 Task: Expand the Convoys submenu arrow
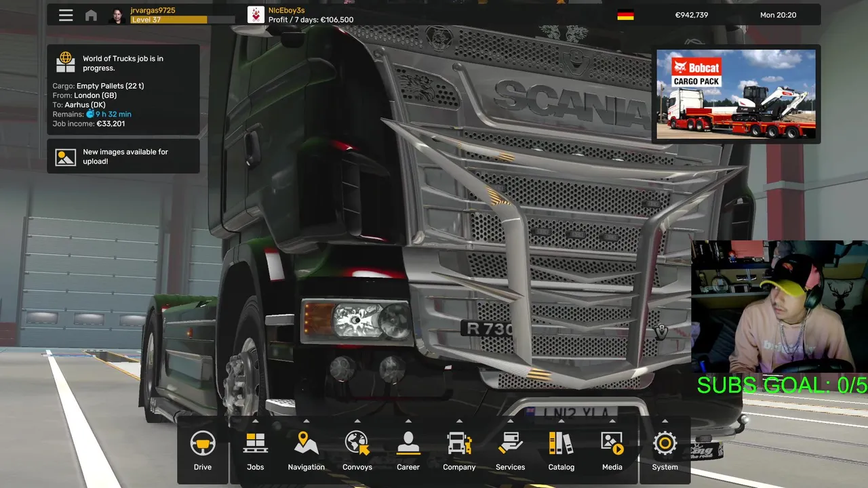pyautogui.click(x=357, y=421)
